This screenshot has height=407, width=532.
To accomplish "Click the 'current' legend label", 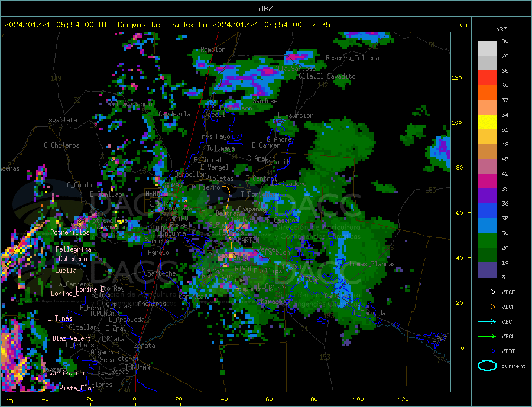I will point(513,366).
